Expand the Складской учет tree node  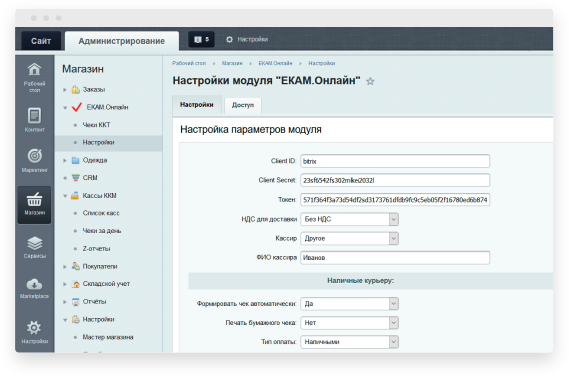pyautogui.click(x=65, y=284)
